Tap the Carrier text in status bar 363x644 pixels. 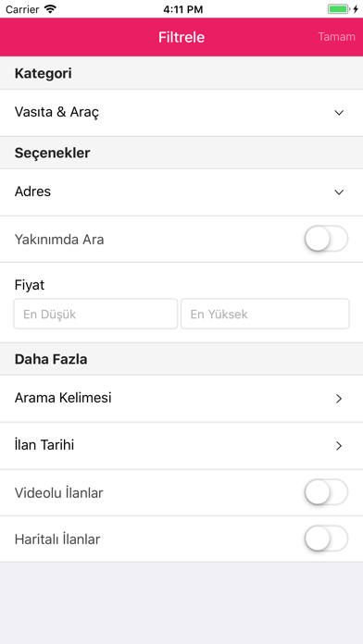(x=22, y=9)
